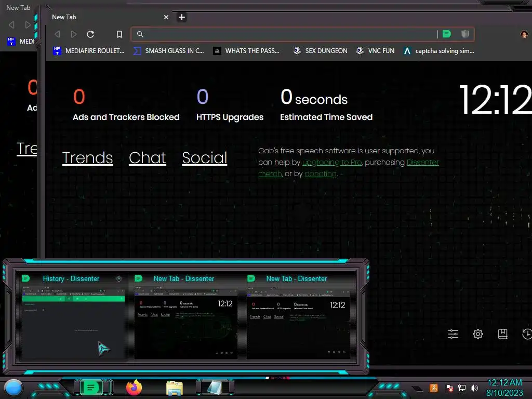Open the captcha solving sim... bookmark
Screen dimensions: 532x399
(438, 51)
